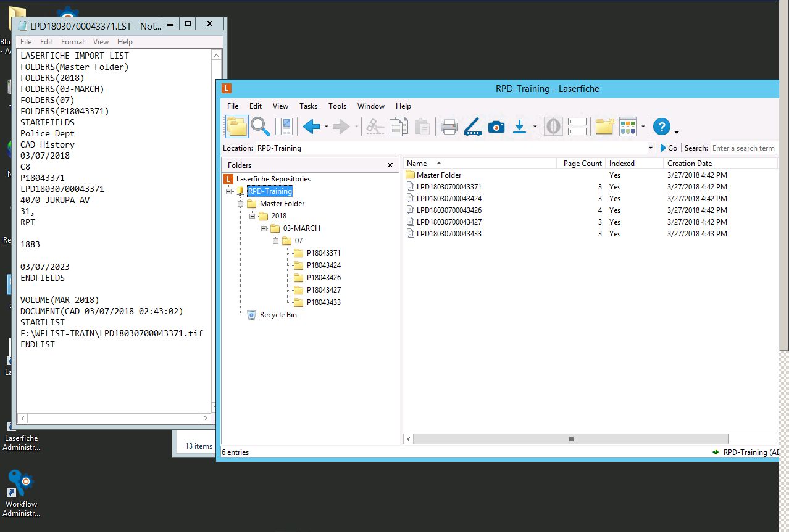
Task: Open the Window menu
Action: [371, 106]
